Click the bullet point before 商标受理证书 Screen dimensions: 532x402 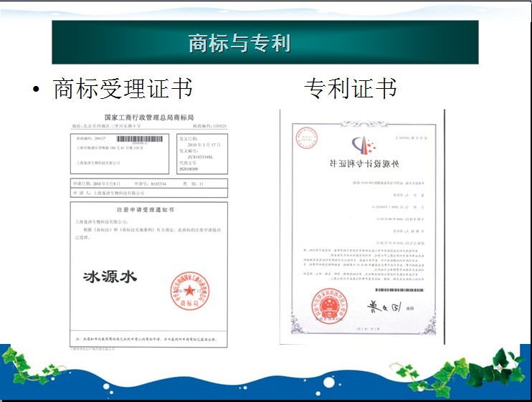pyautogui.click(x=36, y=90)
